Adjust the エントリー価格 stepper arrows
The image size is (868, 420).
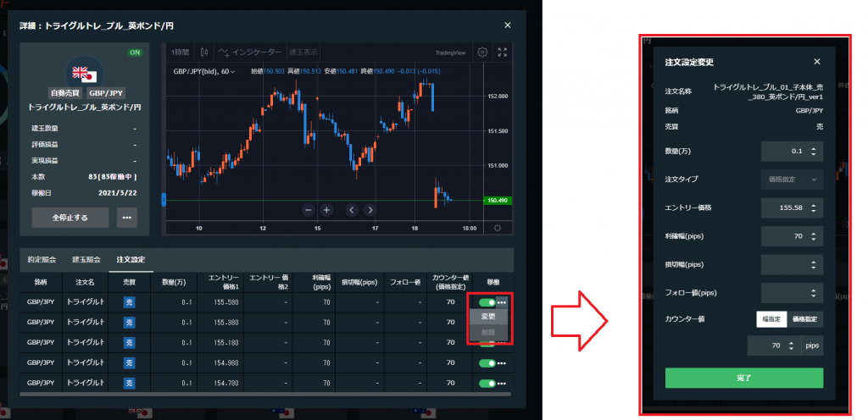(813, 208)
